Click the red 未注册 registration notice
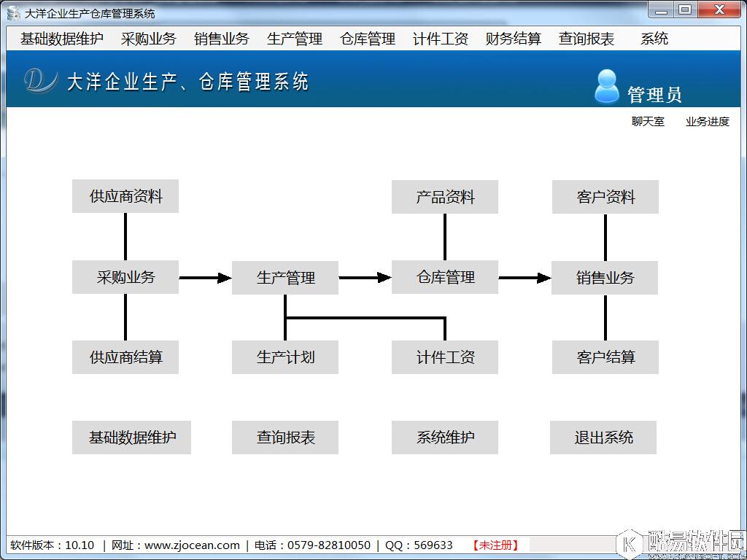Image resolution: width=747 pixels, height=560 pixels. point(495,545)
